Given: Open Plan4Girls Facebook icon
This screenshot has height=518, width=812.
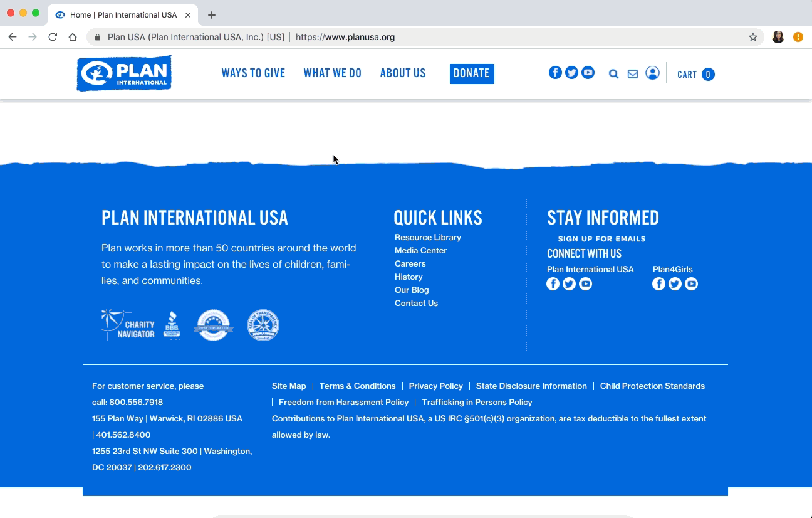Looking at the screenshot, I should [658, 284].
